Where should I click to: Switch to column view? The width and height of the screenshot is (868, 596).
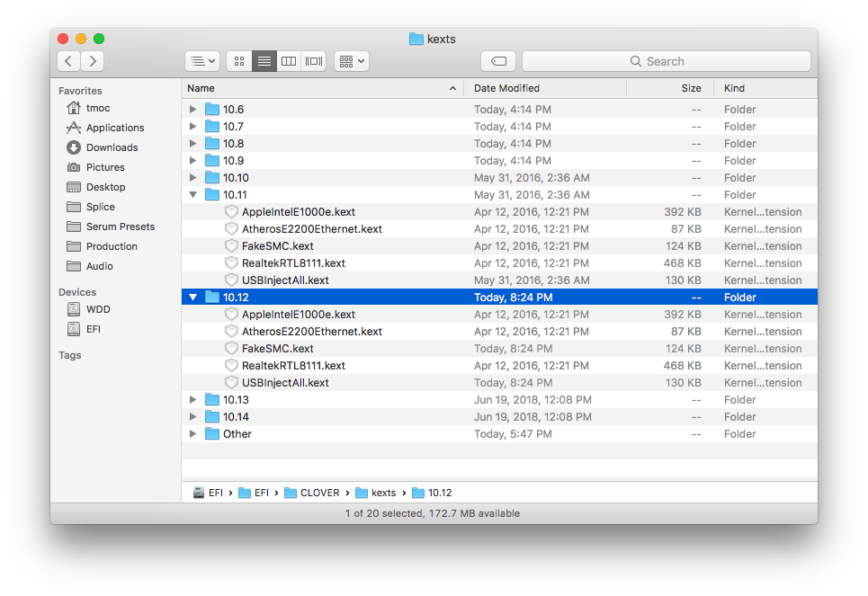point(289,61)
